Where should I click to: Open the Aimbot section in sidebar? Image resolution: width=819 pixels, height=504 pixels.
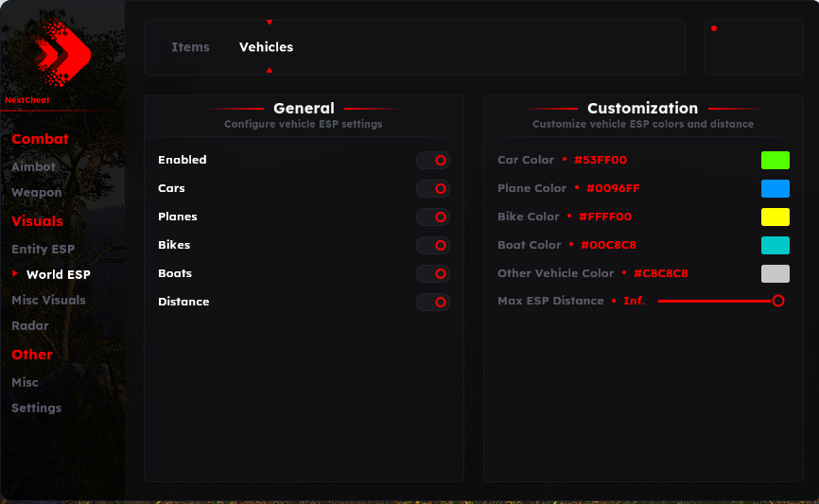[33, 166]
